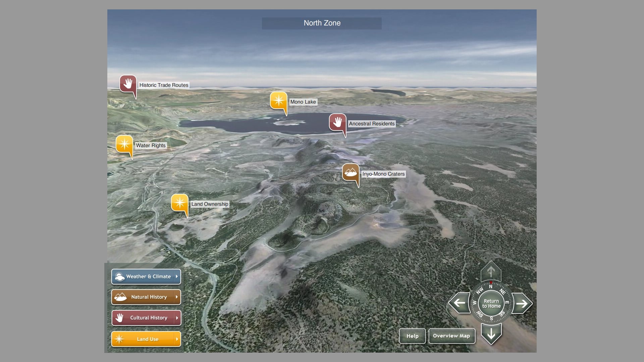Pan view with the up arrow
Screen dimensions: 644x362
click(x=491, y=271)
